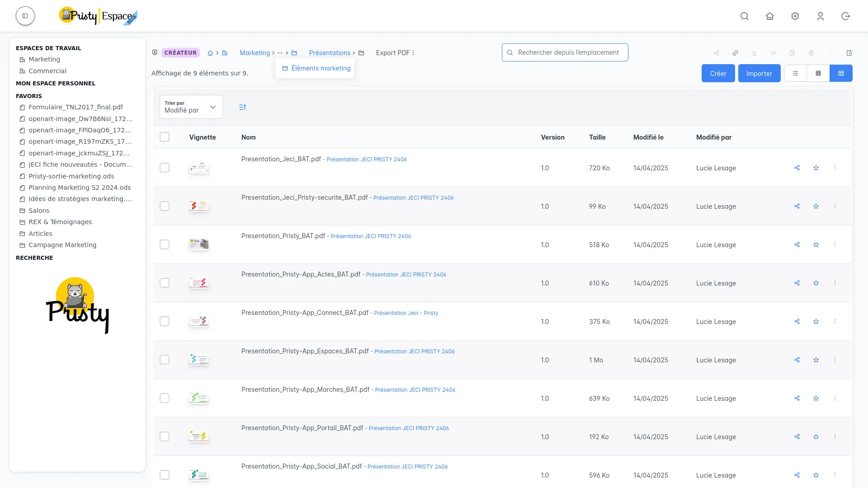Viewport: 868px width, 488px height.
Task: Open Marketing breadcrumb link
Action: pyautogui.click(x=255, y=53)
